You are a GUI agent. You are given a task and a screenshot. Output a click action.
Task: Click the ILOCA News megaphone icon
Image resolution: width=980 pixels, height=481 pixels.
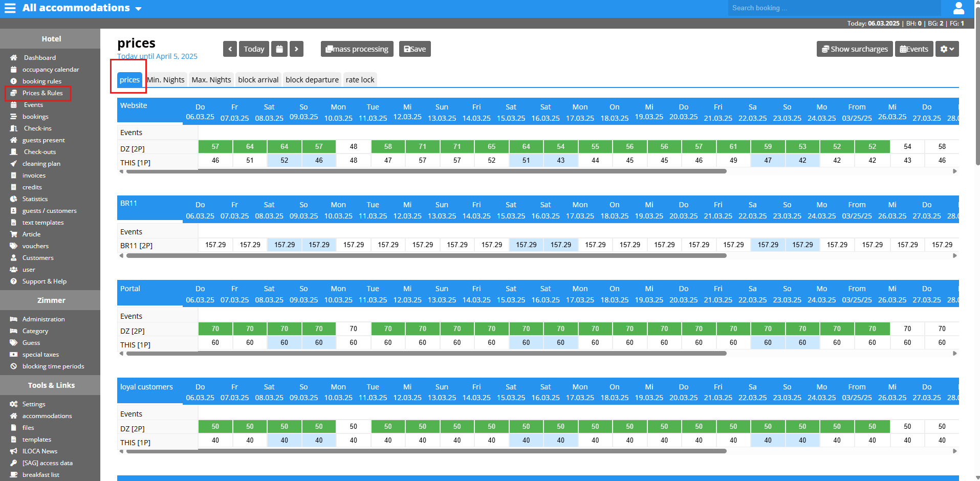click(14, 451)
